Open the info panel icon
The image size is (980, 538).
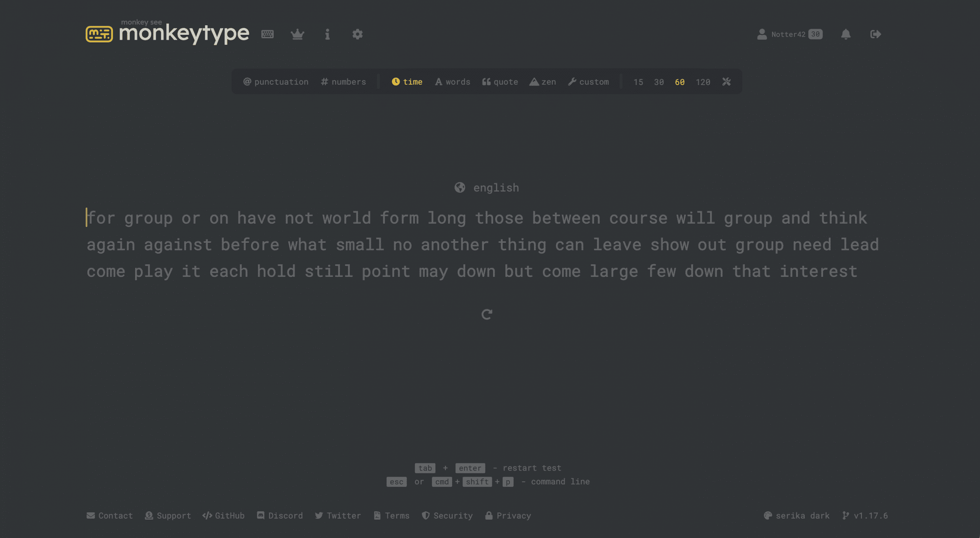(x=327, y=34)
